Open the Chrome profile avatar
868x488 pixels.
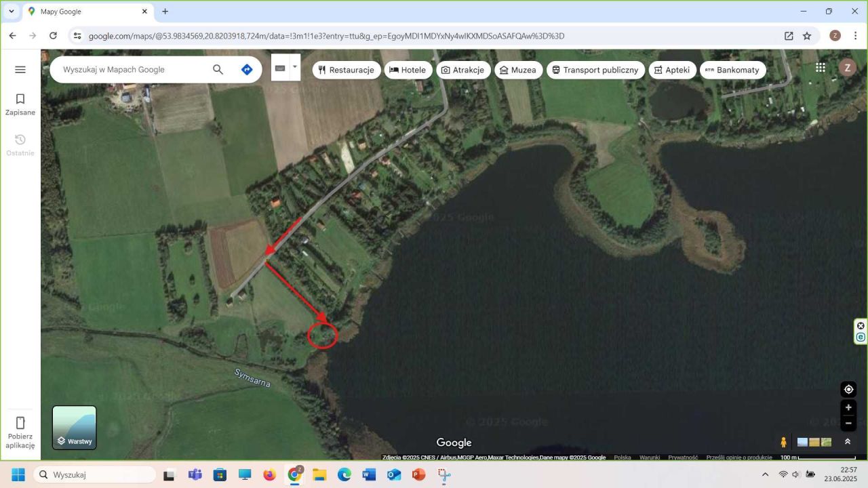[x=835, y=36]
